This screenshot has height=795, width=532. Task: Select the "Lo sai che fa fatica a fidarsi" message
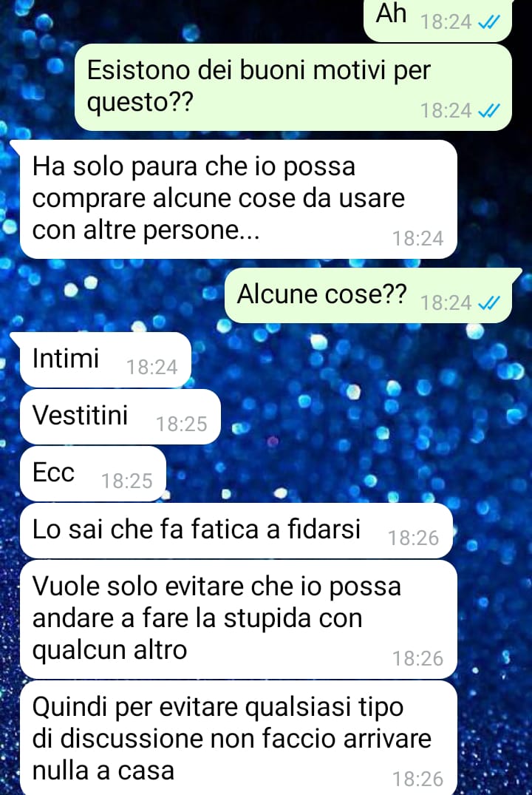click(236, 531)
